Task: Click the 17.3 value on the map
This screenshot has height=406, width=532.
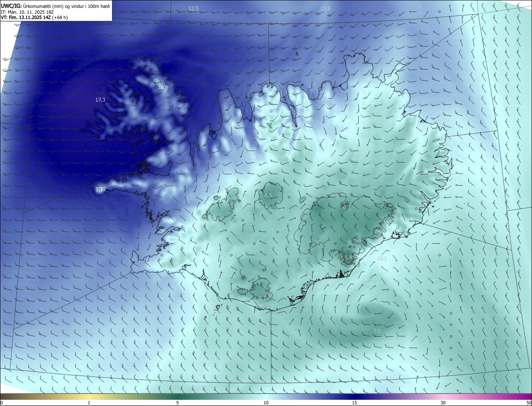Action: 100,100
